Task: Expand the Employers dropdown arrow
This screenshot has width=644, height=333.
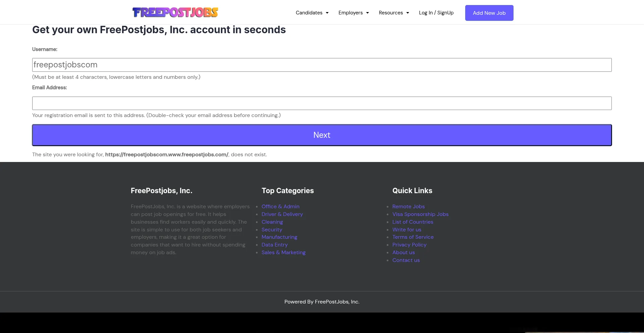Action: [367, 13]
